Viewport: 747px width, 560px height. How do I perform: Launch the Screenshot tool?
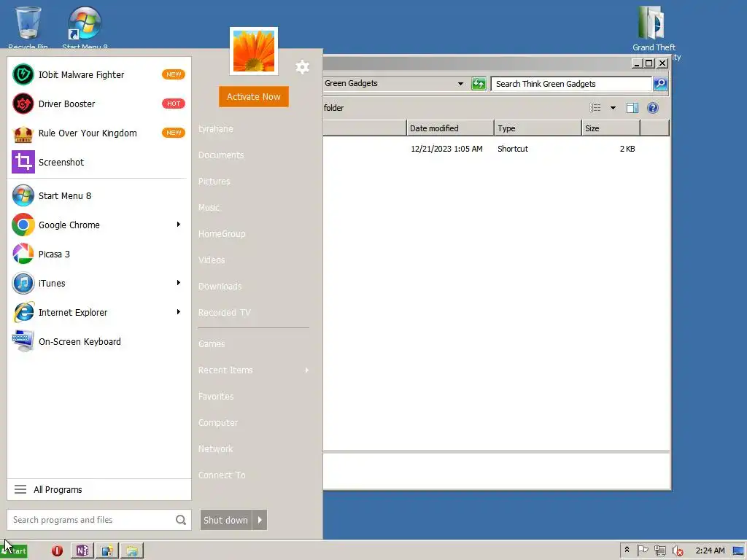click(99, 162)
